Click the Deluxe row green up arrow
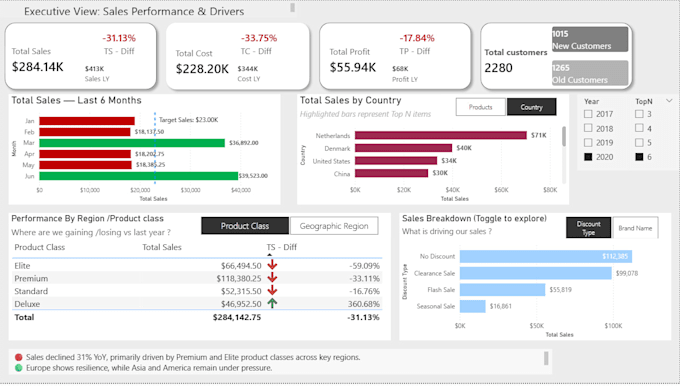The image size is (680, 386). 272,303
